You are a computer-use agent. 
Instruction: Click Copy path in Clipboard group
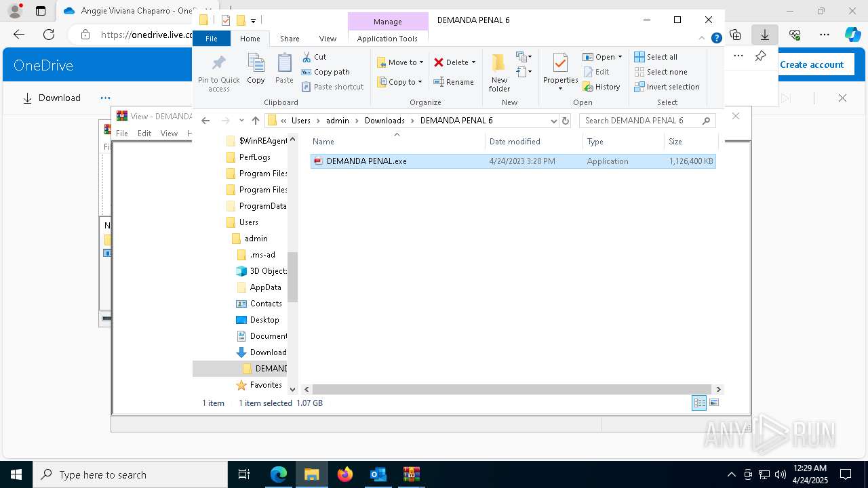(325, 72)
